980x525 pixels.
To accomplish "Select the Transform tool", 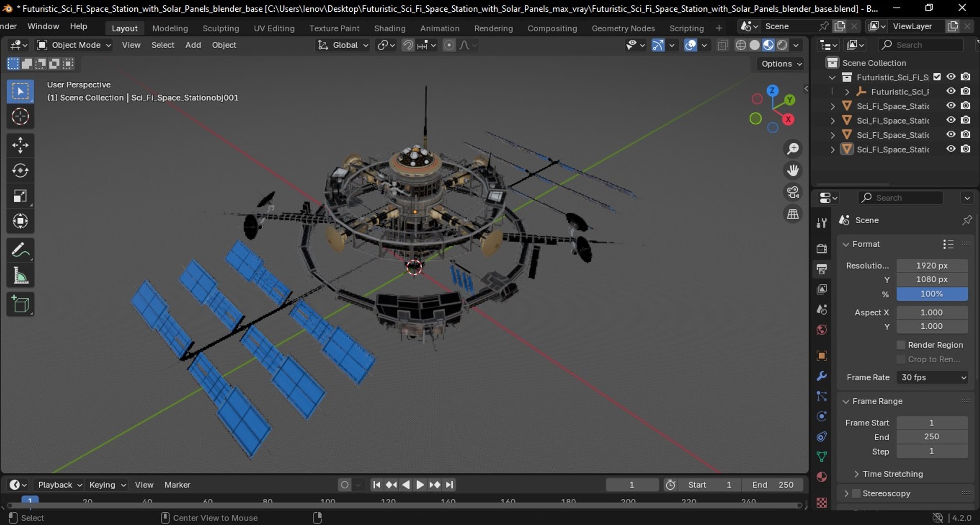I will [x=20, y=221].
